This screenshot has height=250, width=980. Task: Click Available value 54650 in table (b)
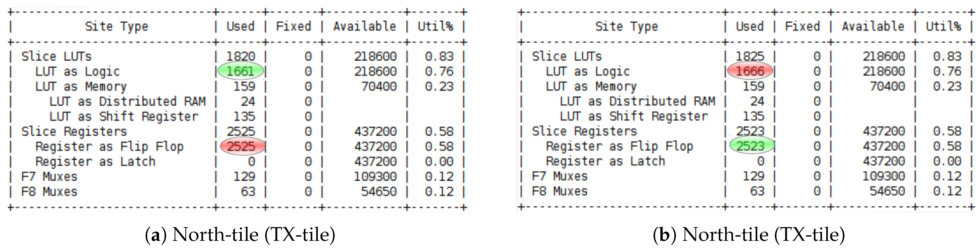point(888,191)
